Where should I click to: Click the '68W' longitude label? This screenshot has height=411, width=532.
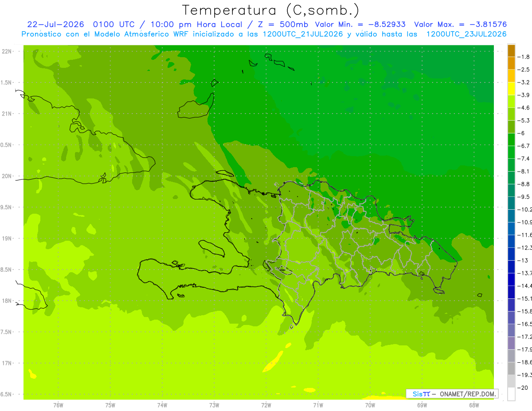pos(474,405)
